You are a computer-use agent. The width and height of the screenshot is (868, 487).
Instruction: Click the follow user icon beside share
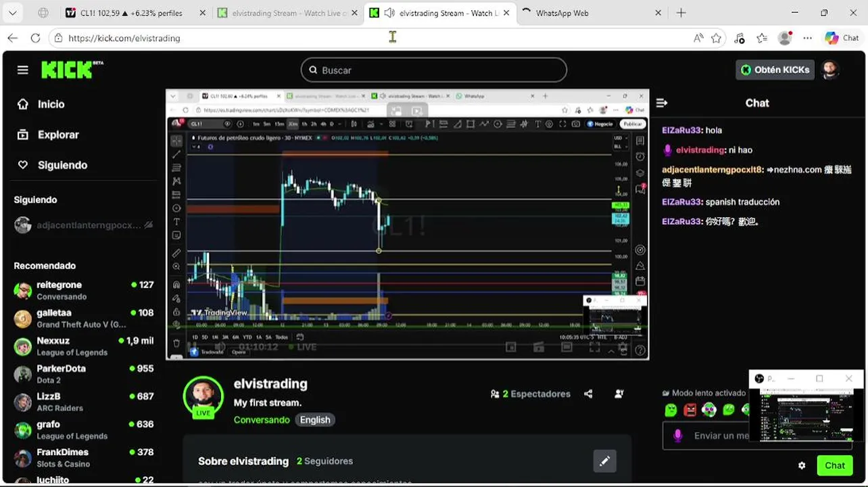(619, 394)
